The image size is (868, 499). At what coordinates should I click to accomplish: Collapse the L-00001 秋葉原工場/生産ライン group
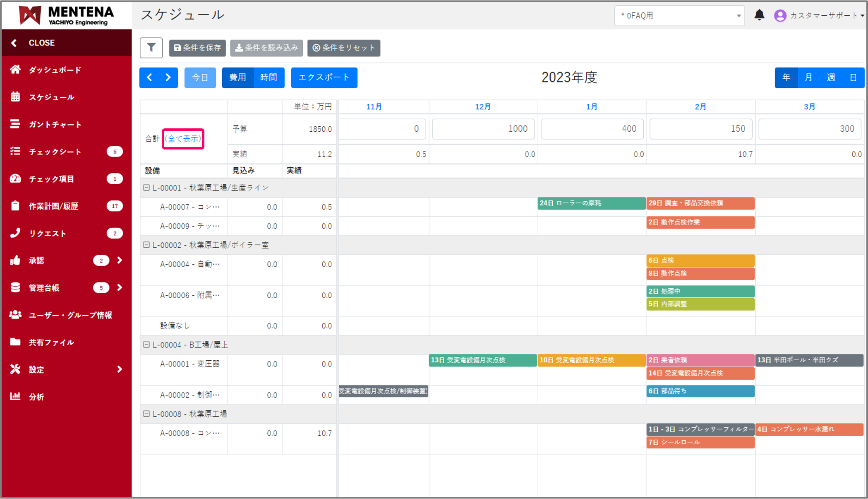click(x=146, y=188)
